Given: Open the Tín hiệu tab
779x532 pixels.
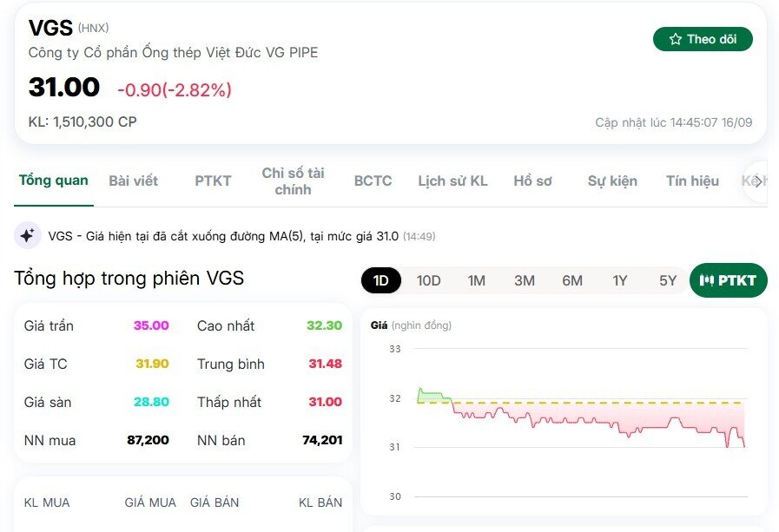Looking at the screenshot, I should pos(692,181).
